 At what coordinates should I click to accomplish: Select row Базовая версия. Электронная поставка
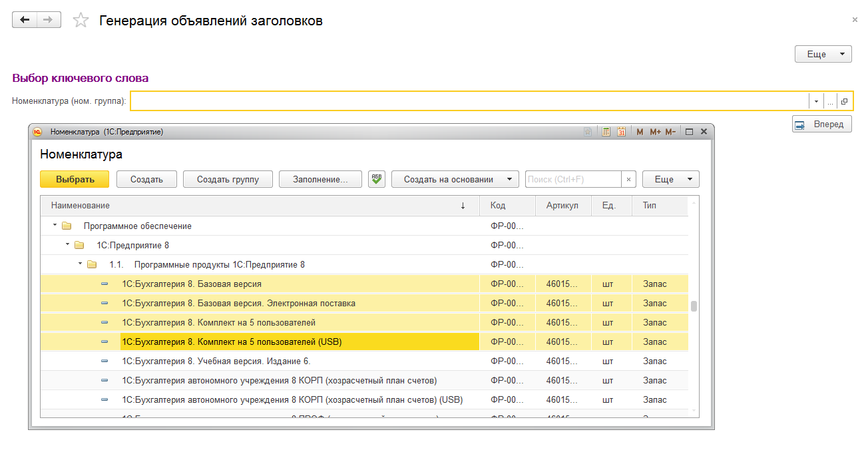coord(364,304)
